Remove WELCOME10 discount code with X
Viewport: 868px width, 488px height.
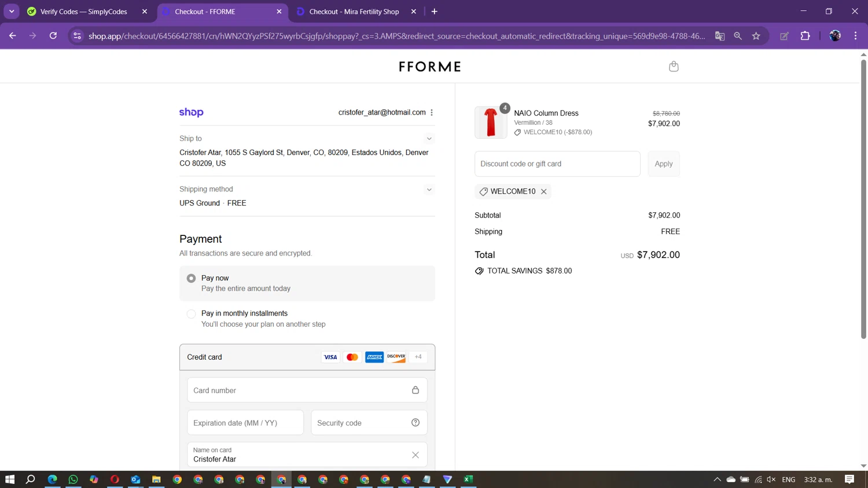coord(544,191)
